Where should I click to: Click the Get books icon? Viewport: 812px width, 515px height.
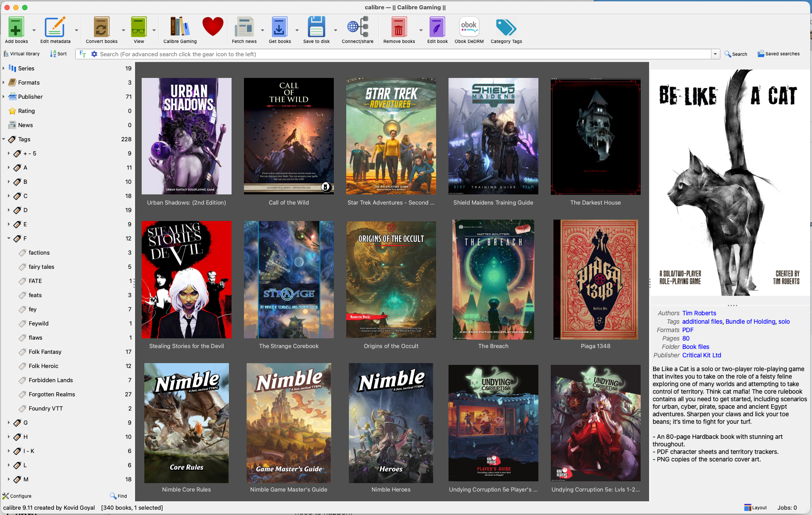pos(279,27)
